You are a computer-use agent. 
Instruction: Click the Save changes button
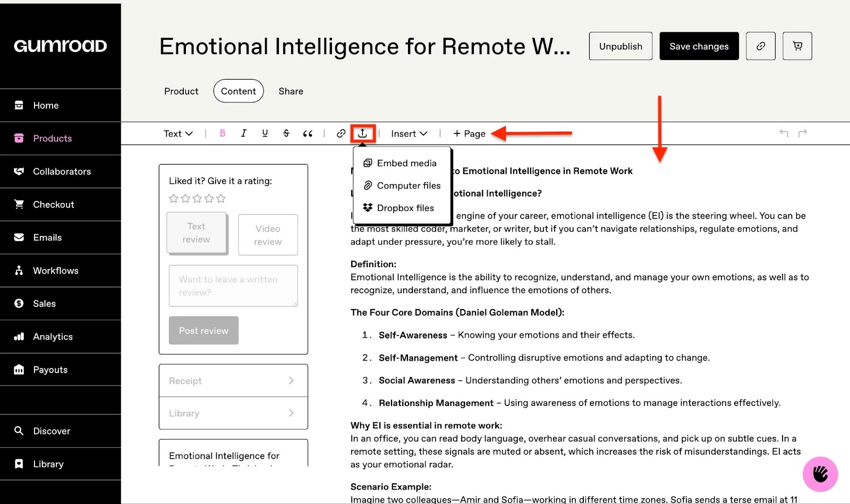[x=699, y=46]
